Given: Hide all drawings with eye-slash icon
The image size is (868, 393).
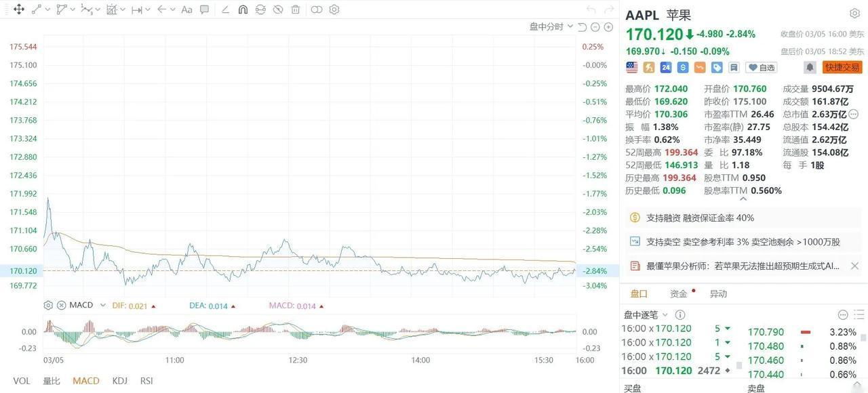Looking at the screenshot, I should (278, 9).
